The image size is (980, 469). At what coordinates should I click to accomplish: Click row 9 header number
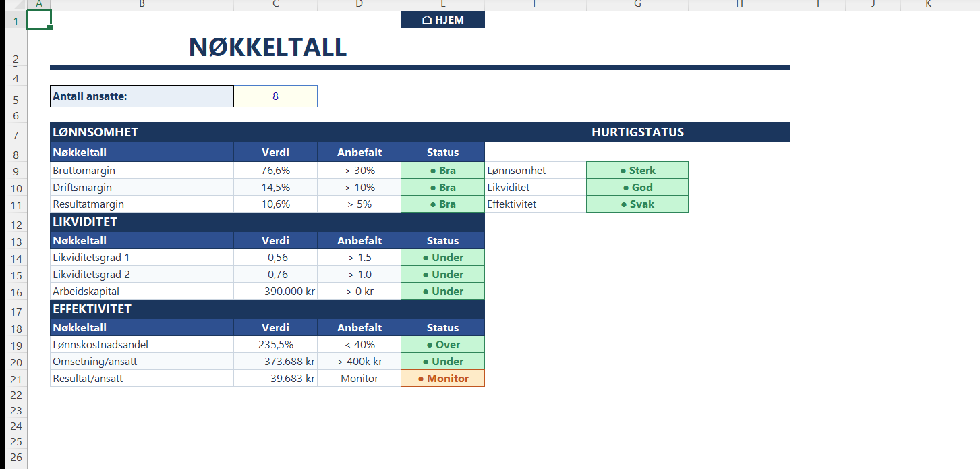[13, 171]
